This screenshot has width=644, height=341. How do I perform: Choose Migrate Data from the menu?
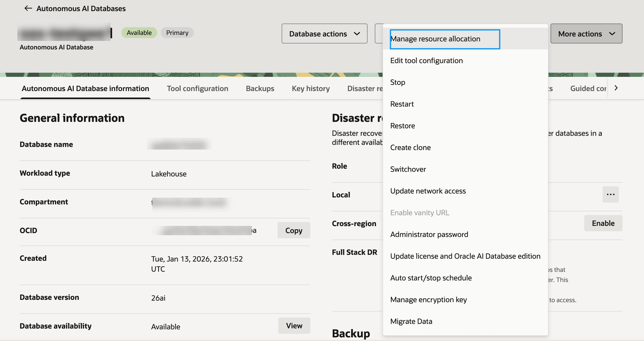click(411, 321)
